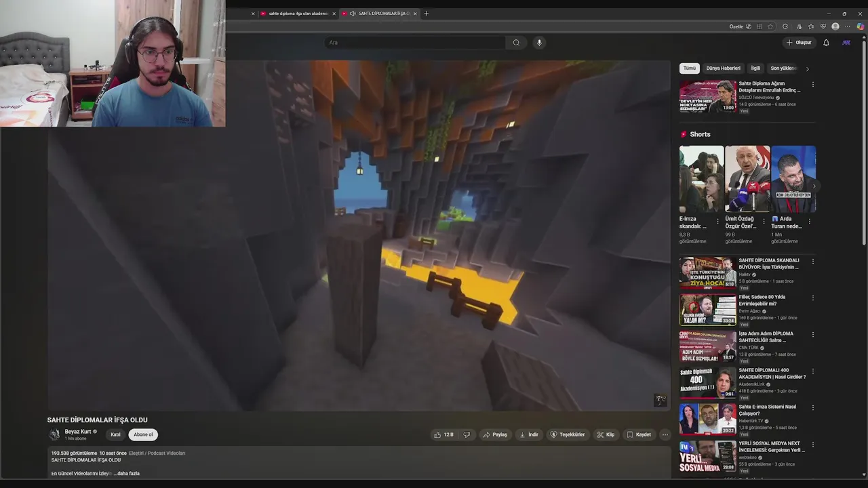
Task: Open the Edge music note toolbar icon
Action: pyautogui.click(x=798, y=26)
